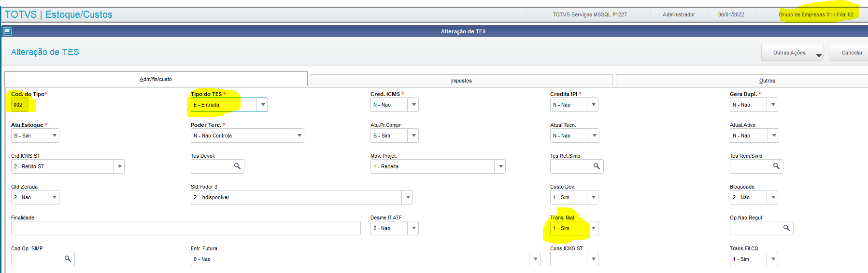Open lookup magnifier for Cod Op. SIMP
Viewport: 868px width, 273px height.
click(68, 259)
